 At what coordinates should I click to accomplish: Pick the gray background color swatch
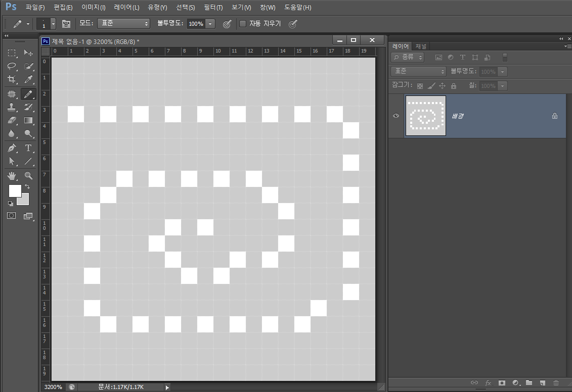coord(24,201)
